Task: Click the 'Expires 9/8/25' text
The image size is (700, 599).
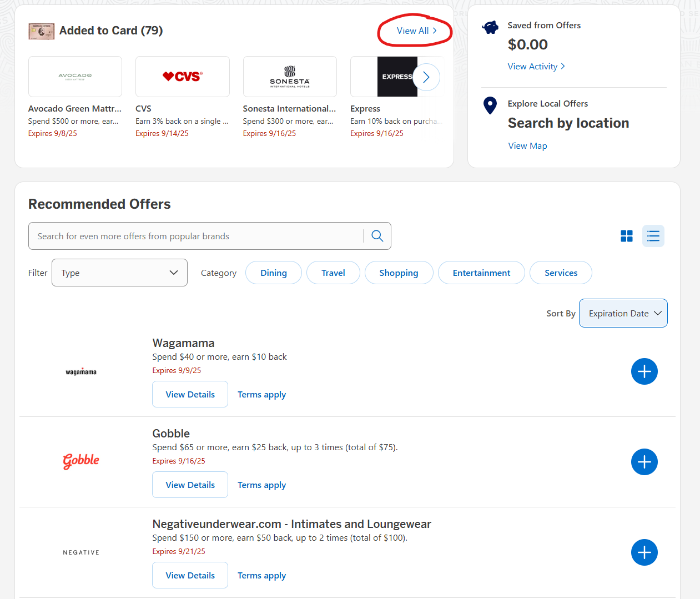Action: tap(53, 134)
